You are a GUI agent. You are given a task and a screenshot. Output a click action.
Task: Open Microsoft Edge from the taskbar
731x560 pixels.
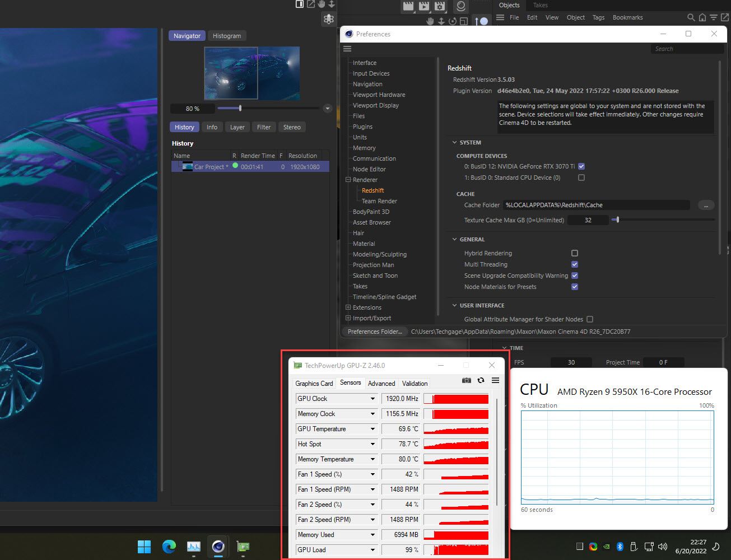(169, 546)
